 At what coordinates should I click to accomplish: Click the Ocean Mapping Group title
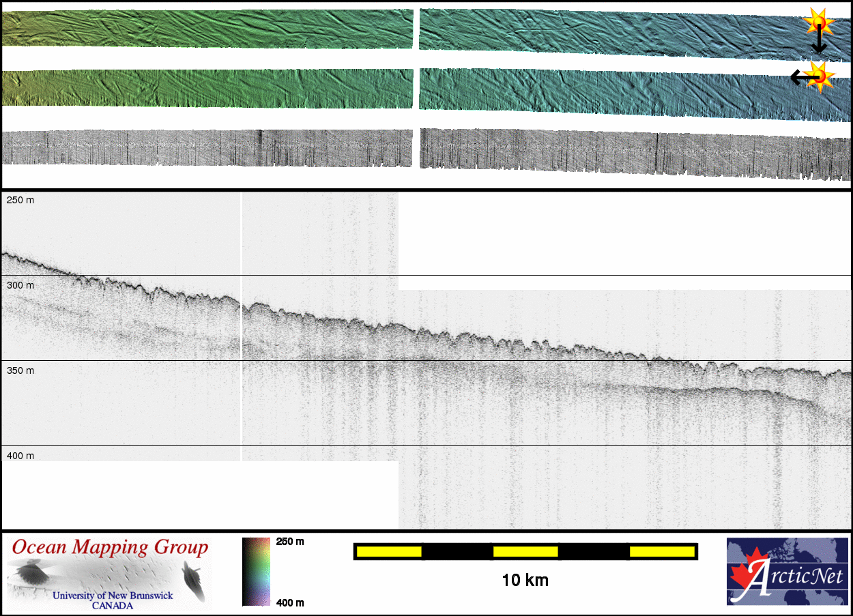pos(110,547)
